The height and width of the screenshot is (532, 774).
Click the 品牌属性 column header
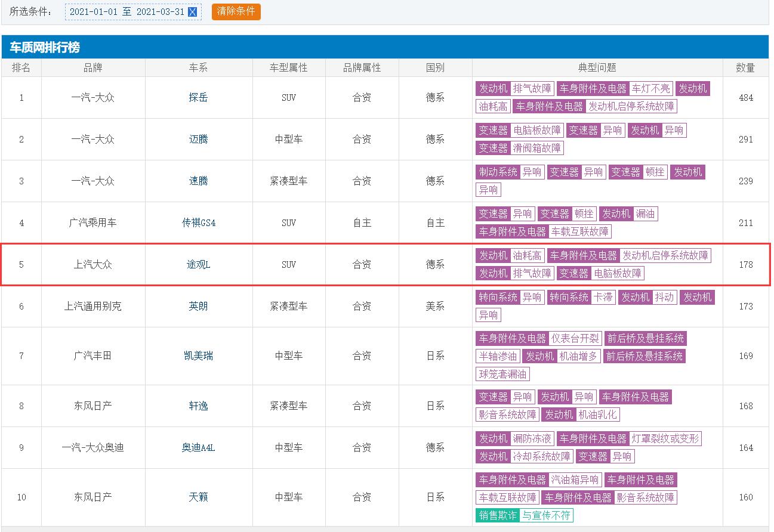click(x=362, y=68)
